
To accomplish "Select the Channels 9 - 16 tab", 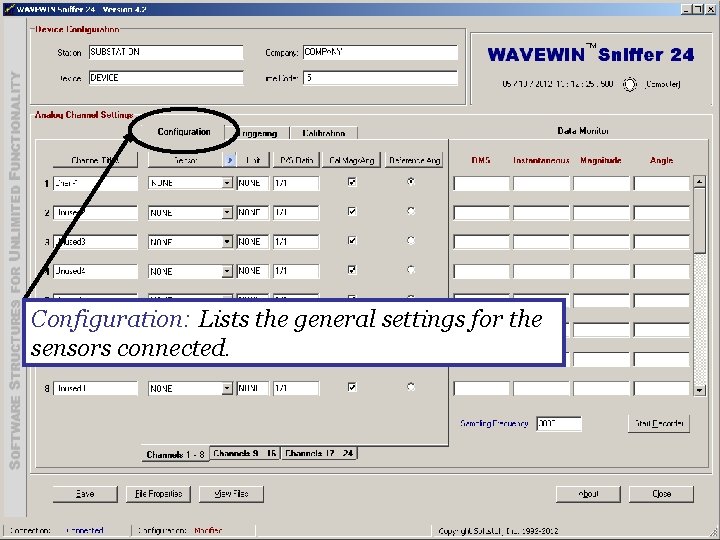I will (245, 453).
